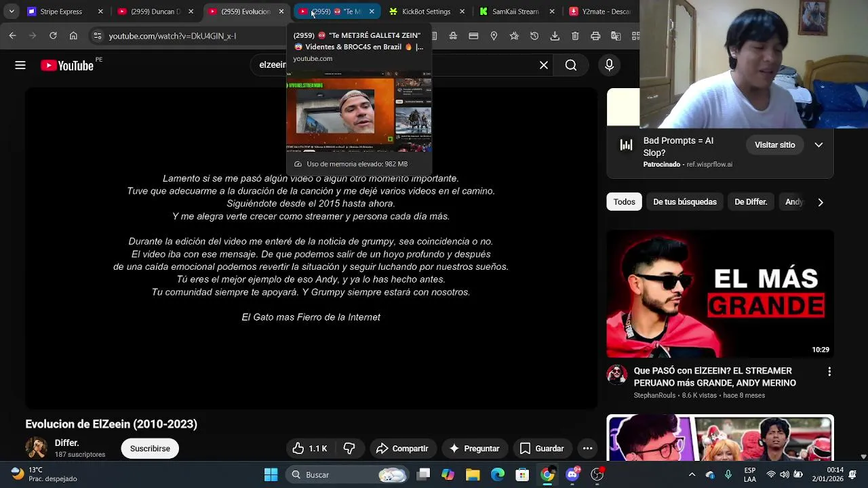Select the De Differ. chip
Image resolution: width=868 pixels, height=488 pixels.
click(x=751, y=202)
